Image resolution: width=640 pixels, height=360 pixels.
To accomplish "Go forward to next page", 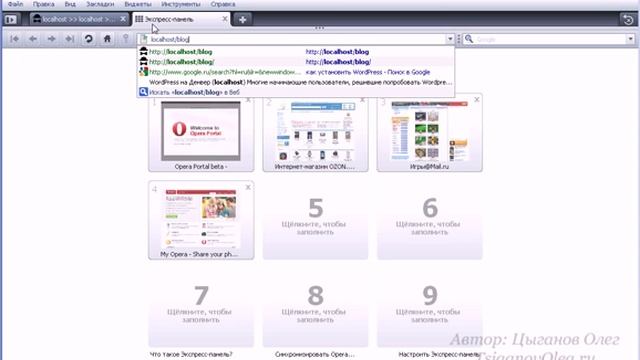I will click(51, 39).
